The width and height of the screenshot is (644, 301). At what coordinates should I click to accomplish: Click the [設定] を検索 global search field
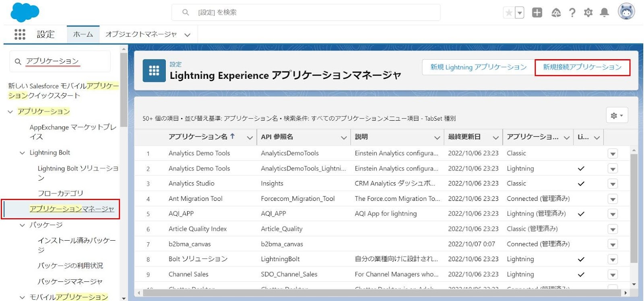pyautogui.click(x=306, y=12)
